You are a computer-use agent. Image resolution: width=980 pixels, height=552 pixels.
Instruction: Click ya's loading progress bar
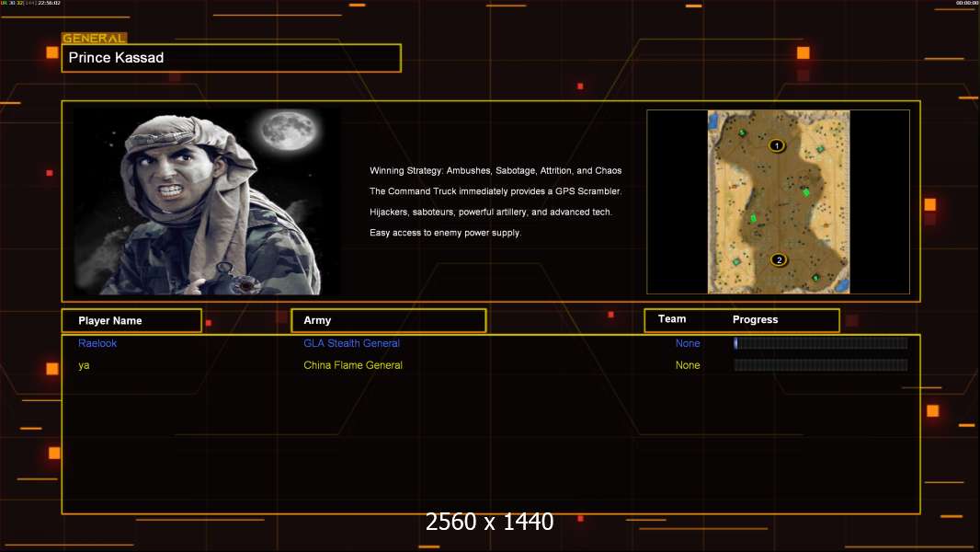click(820, 365)
